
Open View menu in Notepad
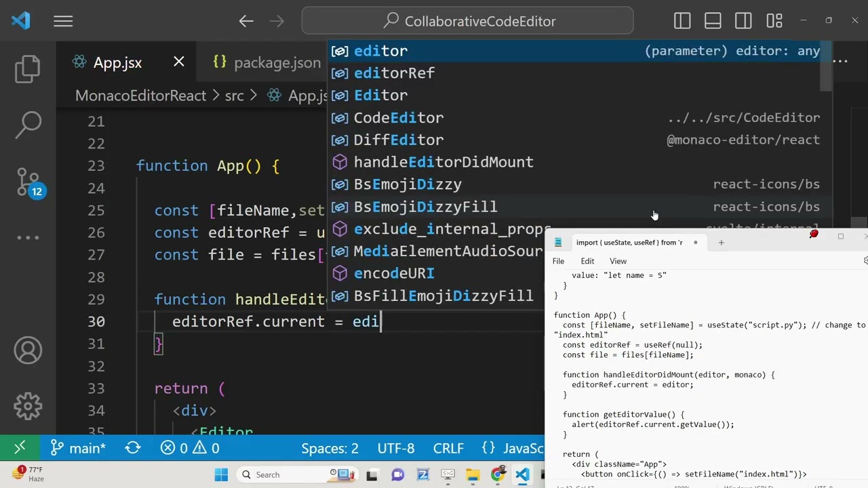coord(618,261)
